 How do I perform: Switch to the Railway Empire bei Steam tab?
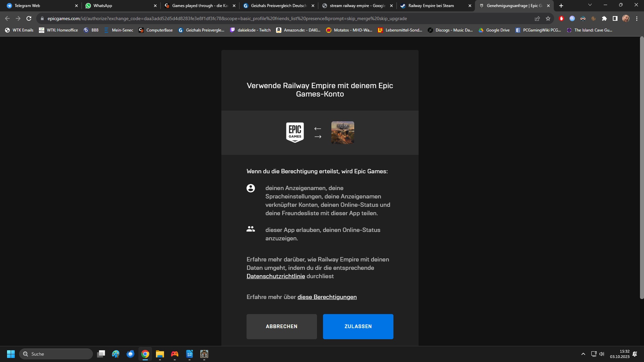click(431, 6)
